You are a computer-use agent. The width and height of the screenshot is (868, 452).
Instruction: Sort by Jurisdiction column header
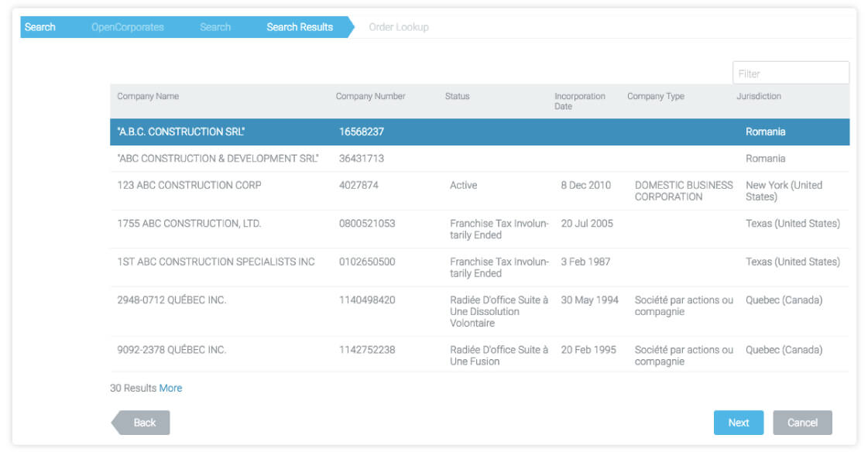click(758, 96)
